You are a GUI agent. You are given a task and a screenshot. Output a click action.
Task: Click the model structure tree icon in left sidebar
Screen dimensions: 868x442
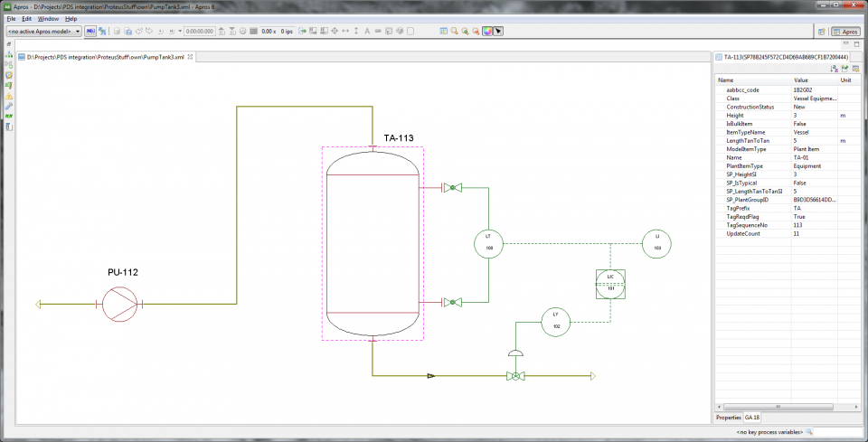pos(9,55)
